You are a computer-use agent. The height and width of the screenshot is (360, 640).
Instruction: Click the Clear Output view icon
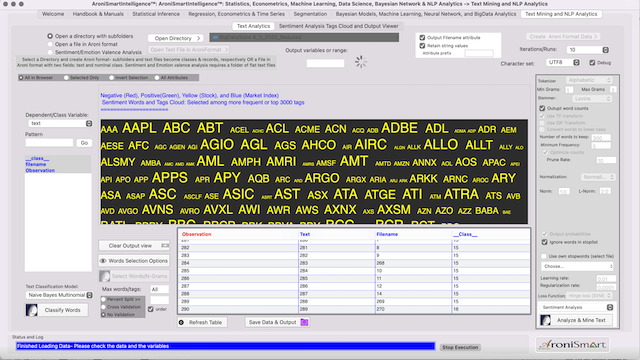165,245
